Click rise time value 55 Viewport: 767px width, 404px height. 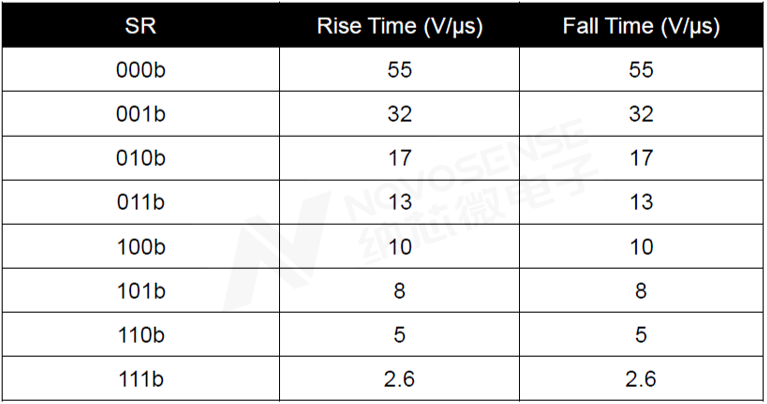[400, 69]
